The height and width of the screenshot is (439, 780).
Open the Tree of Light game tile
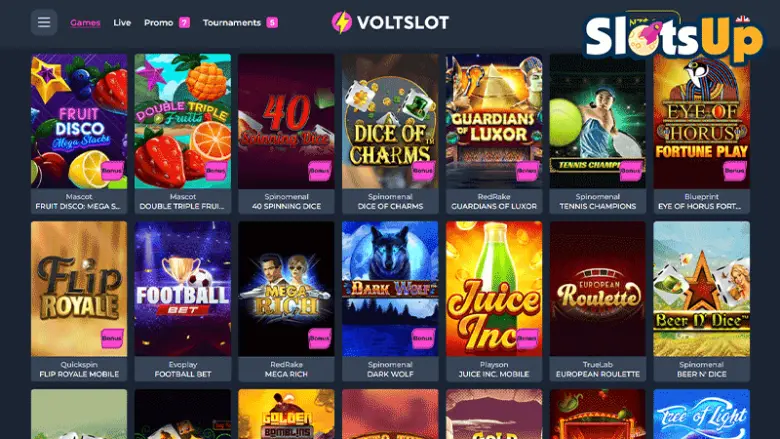point(701,414)
